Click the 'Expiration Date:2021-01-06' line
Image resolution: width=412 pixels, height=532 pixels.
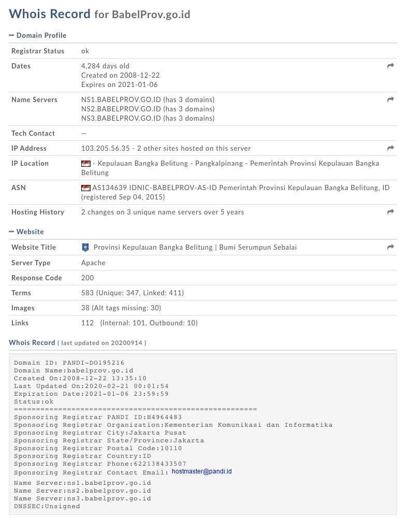pyautogui.click(x=91, y=394)
